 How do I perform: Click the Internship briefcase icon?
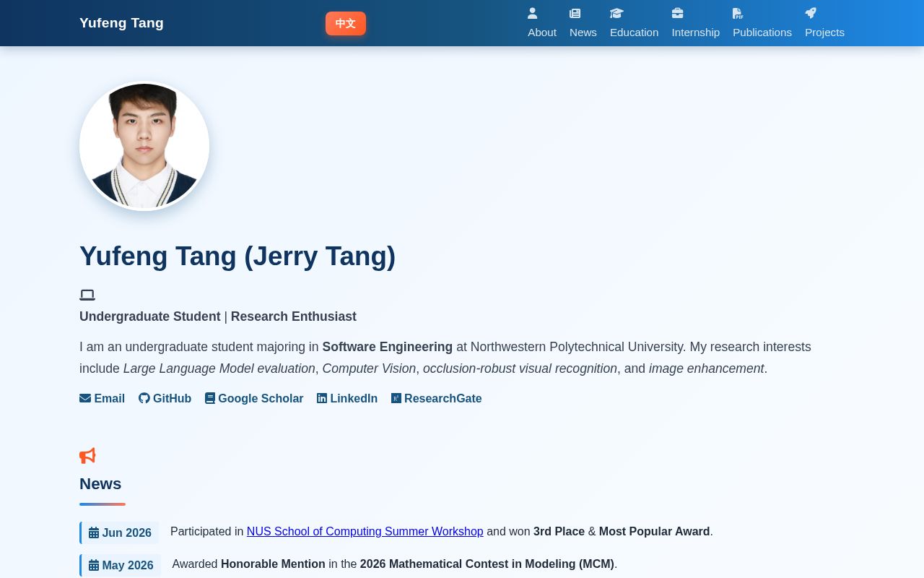click(677, 13)
